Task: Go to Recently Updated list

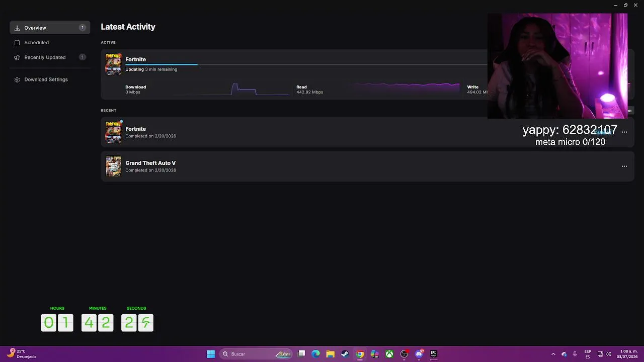Action: 45,57
